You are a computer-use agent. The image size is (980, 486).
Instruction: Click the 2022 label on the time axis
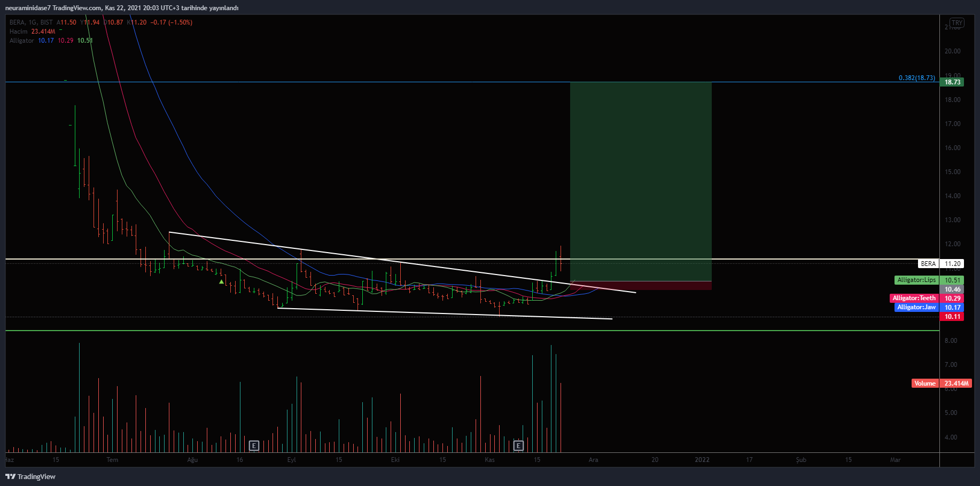pyautogui.click(x=702, y=460)
